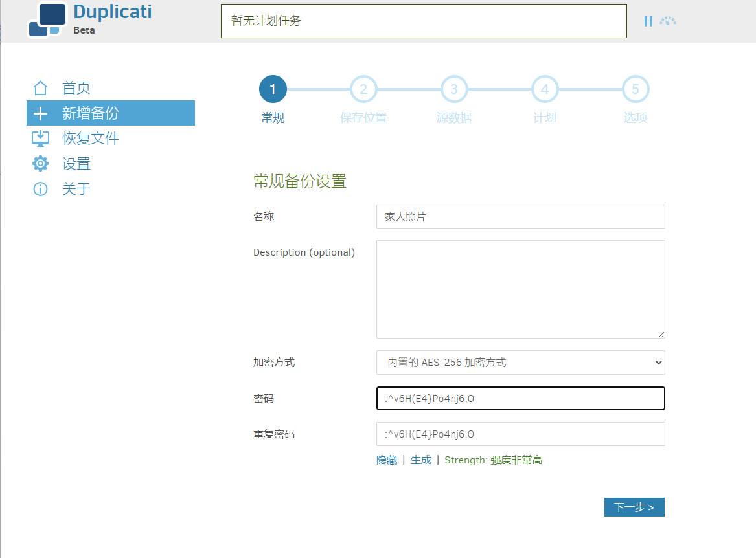Expand the 加密方式 encryption dropdown
Viewport: 756px width, 558px height.
[520, 363]
